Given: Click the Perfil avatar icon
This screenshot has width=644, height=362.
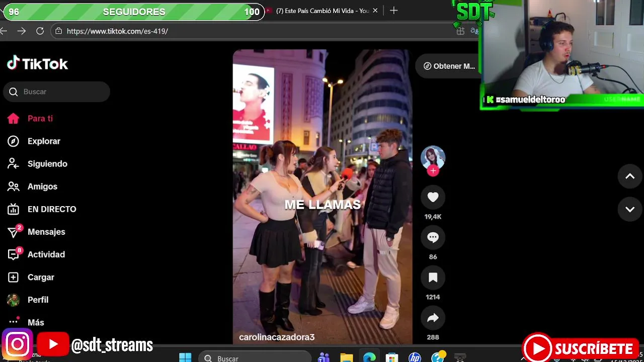Looking at the screenshot, I should [13, 300].
